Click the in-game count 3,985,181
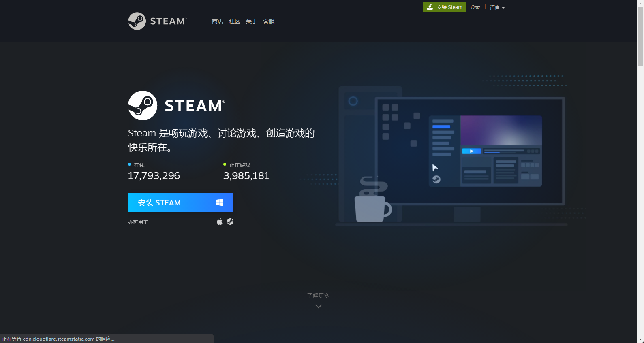The image size is (644, 343). 246,176
